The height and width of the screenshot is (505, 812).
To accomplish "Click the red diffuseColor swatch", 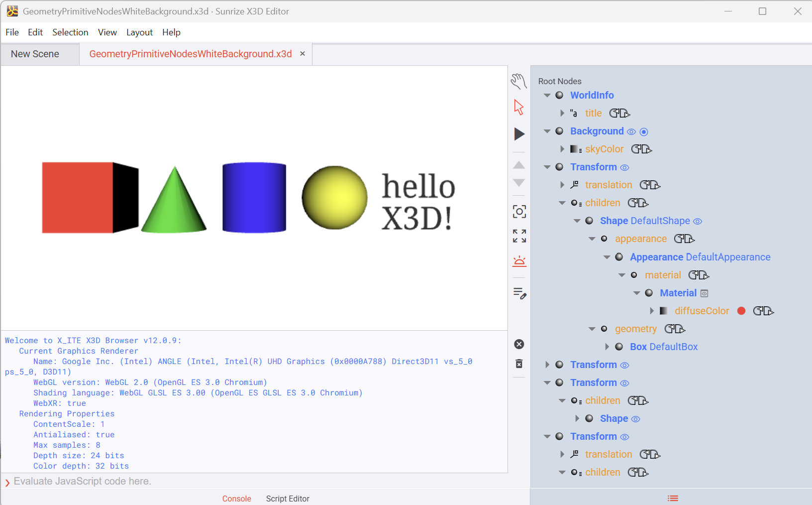I will 741,311.
